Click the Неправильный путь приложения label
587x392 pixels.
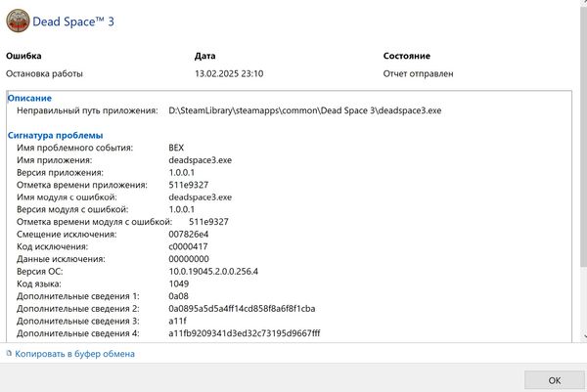87,110
